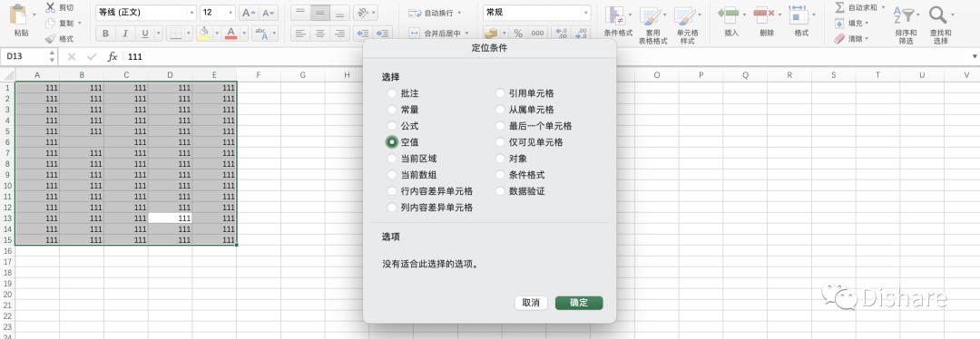
Task: Click the Paste (粘贴) clipboard icon
Action: [19, 15]
